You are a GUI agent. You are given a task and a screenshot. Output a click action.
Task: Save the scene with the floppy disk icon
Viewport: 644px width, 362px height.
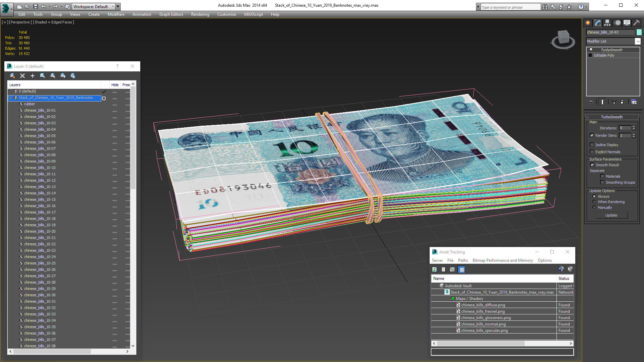coord(35,6)
